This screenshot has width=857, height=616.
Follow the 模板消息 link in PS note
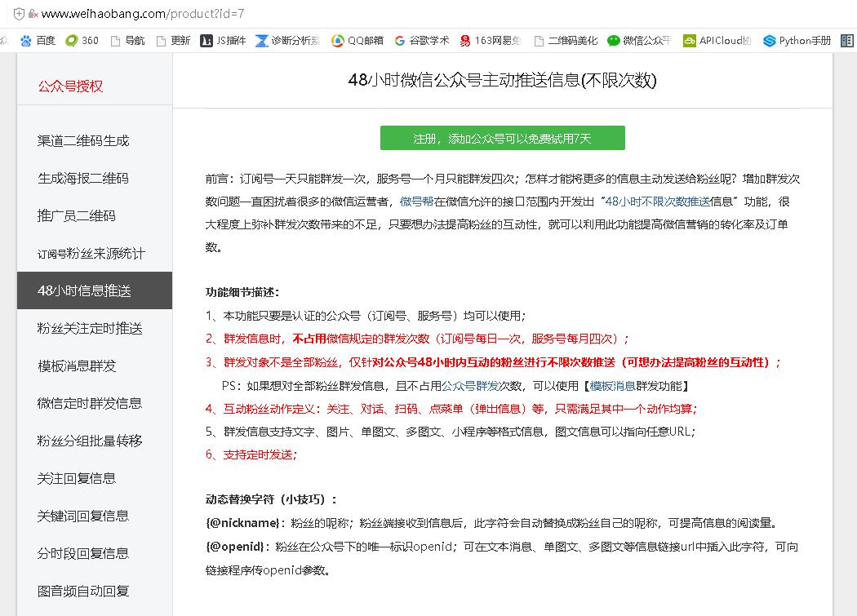pos(613,386)
